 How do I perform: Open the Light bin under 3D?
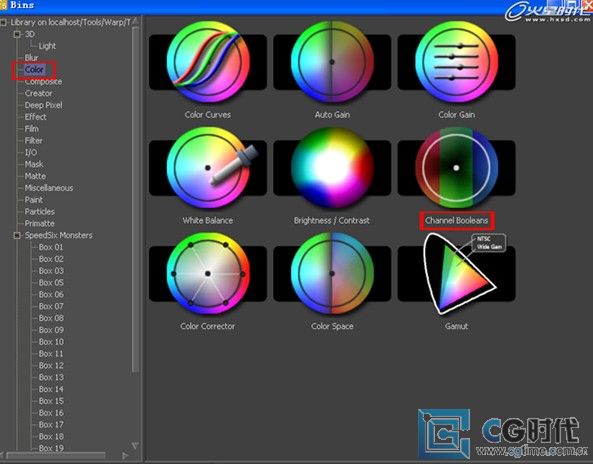click(x=47, y=46)
